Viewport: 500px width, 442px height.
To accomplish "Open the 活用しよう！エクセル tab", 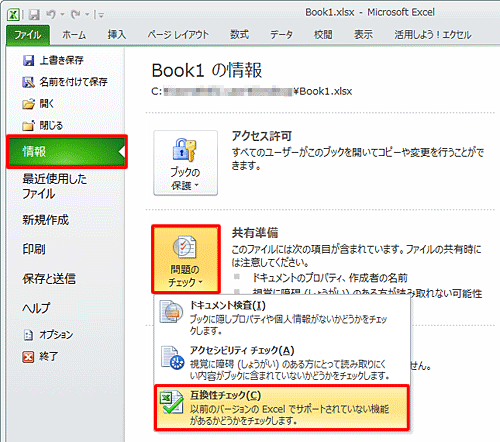I will pos(432,35).
